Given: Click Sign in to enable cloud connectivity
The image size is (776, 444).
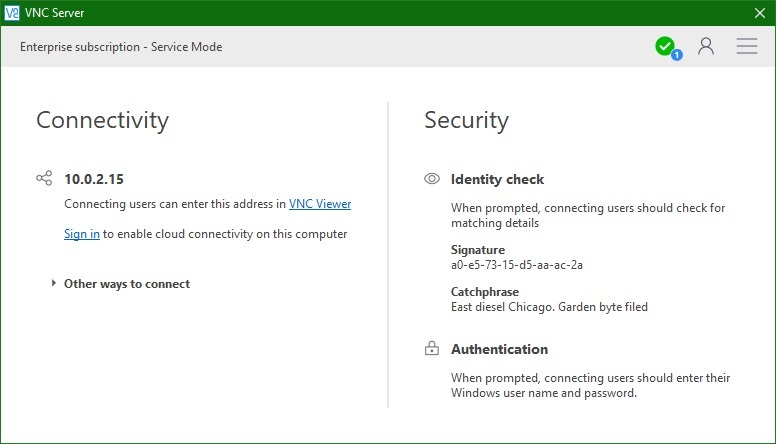Looking at the screenshot, I should [81, 234].
